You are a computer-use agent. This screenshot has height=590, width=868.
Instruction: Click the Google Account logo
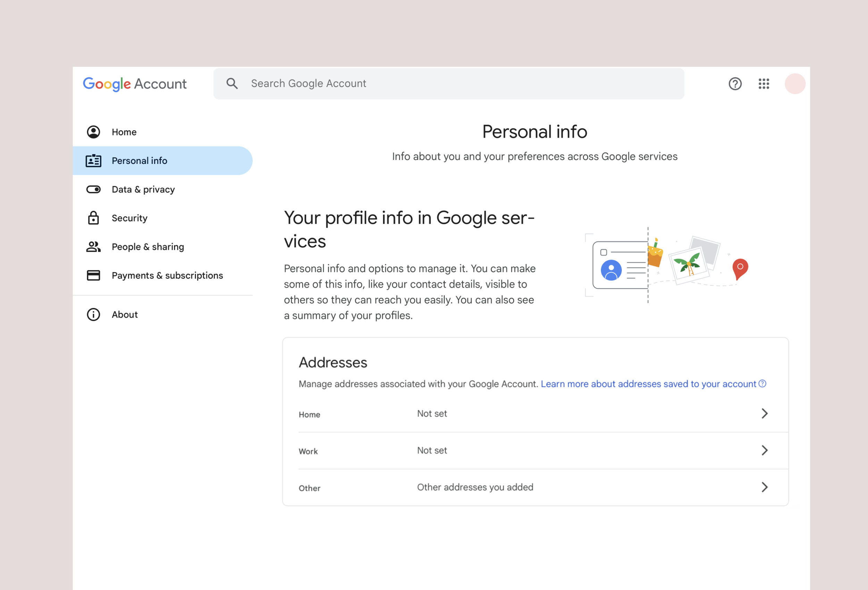pyautogui.click(x=134, y=84)
